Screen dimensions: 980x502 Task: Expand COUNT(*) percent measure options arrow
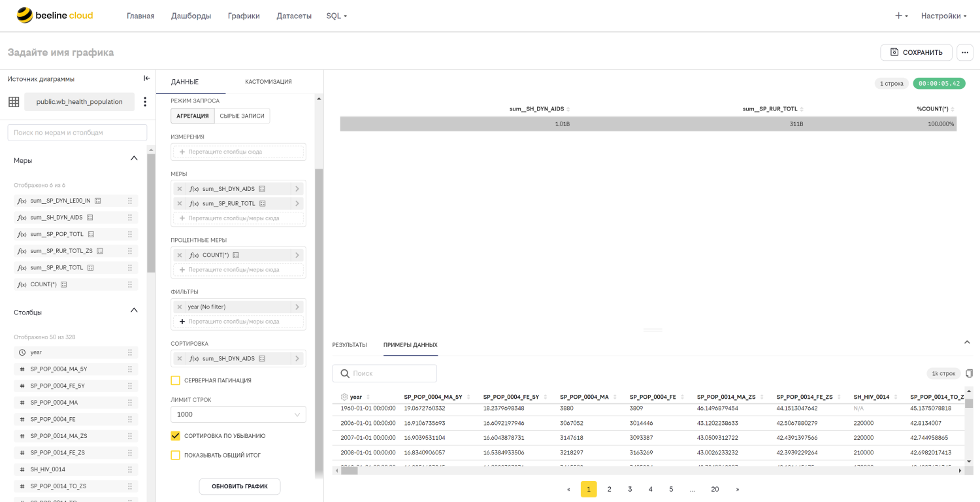click(297, 256)
